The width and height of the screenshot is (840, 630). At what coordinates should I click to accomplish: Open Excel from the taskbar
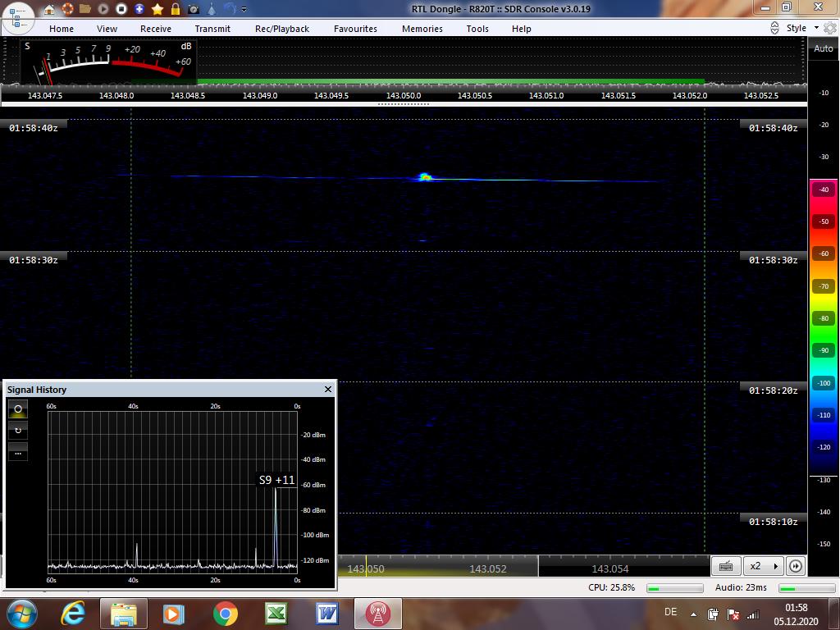(276, 614)
